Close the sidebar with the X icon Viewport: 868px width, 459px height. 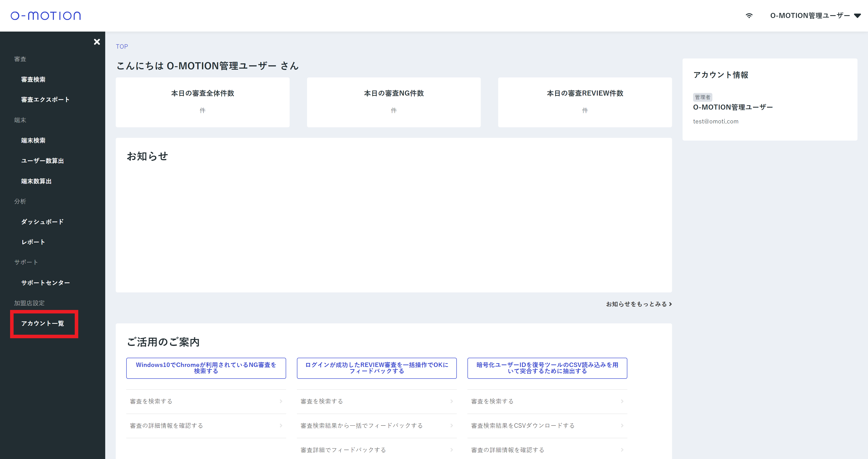click(97, 42)
